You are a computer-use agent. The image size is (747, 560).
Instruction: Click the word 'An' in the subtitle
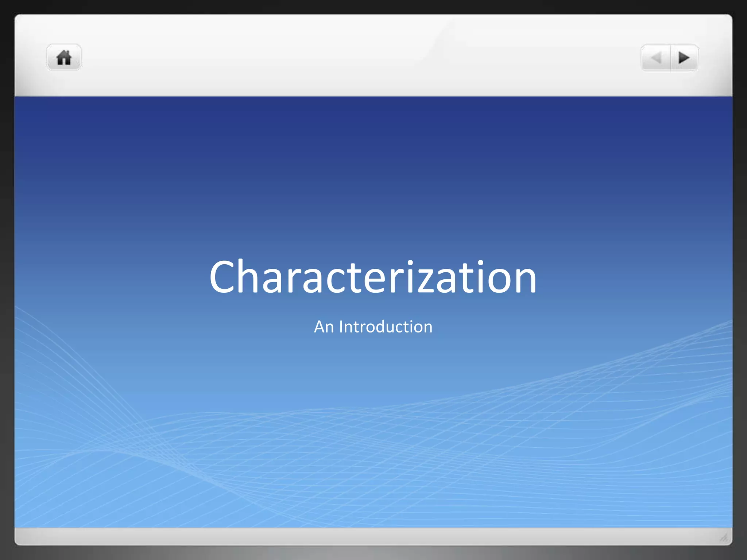click(324, 327)
